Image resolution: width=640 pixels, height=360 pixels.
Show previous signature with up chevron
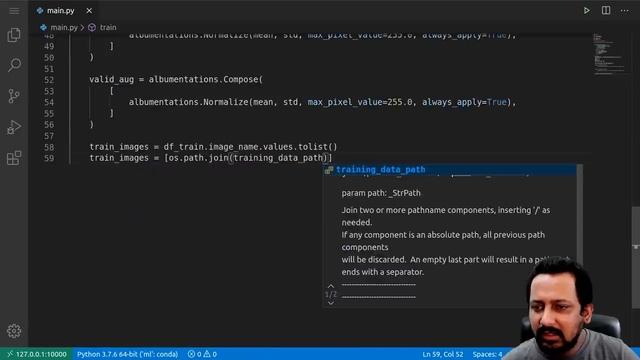point(331,286)
